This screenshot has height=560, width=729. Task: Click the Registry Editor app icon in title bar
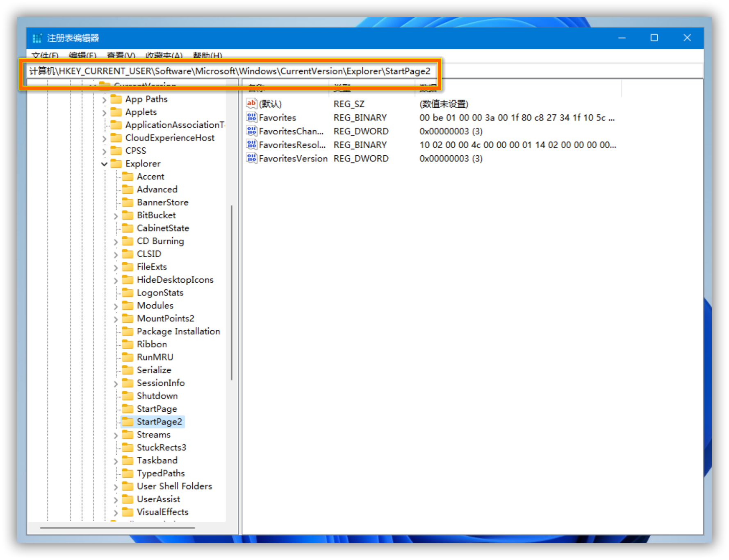(37, 38)
